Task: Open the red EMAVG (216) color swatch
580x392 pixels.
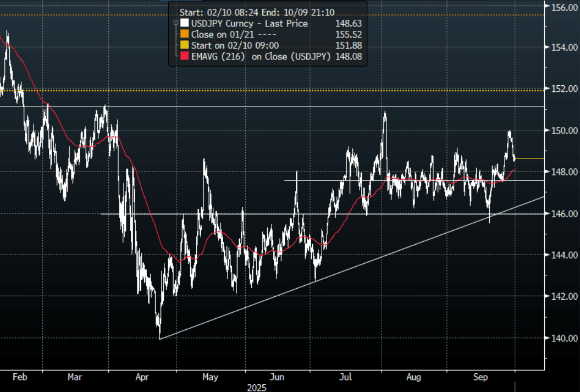Action: [184, 56]
